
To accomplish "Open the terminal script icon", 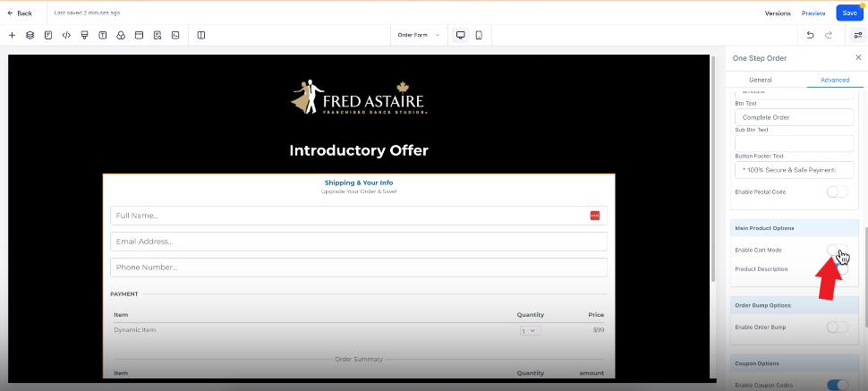I will click(x=174, y=36).
